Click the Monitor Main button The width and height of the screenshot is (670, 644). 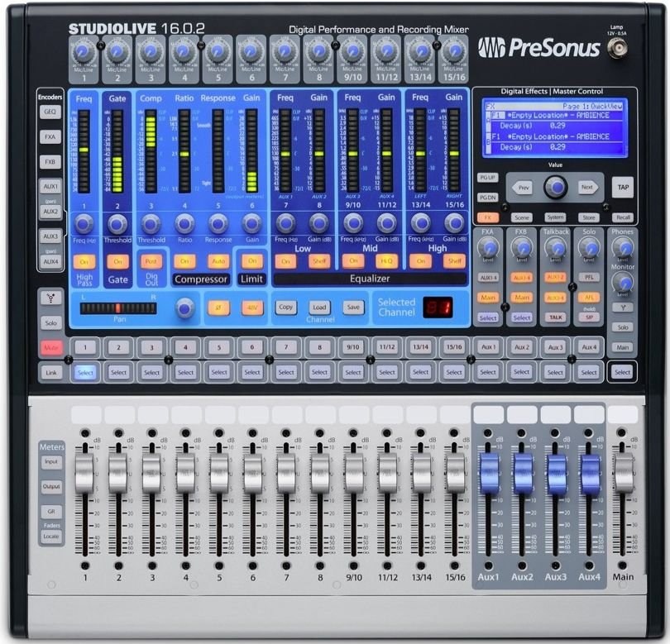click(623, 347)
